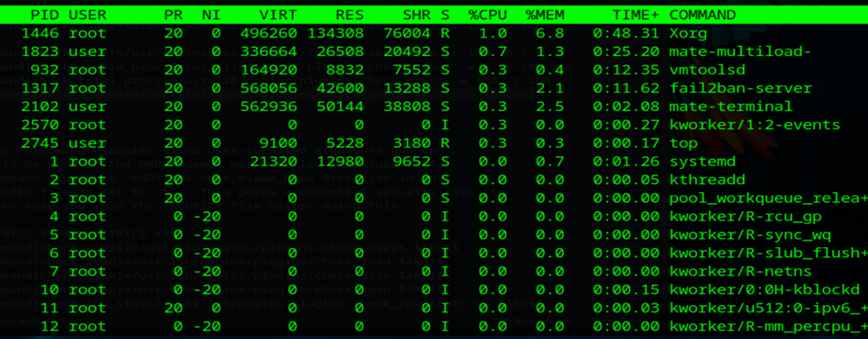Click the 568056 virtual memory value
This screenshot has height=339, width=868.
pos(269,88)
